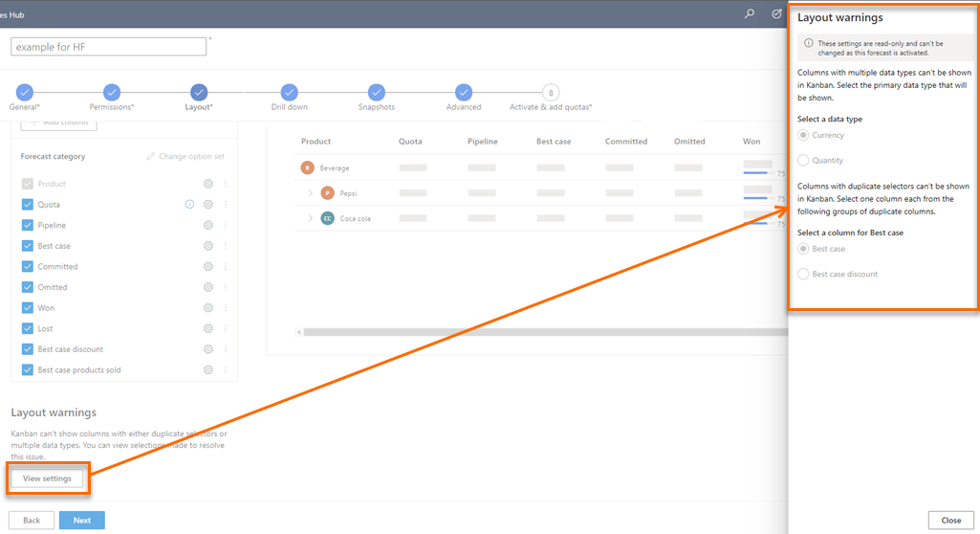Open gear settings for Best case products sold
Screen dimensions: 980x534
click(208, 369)
